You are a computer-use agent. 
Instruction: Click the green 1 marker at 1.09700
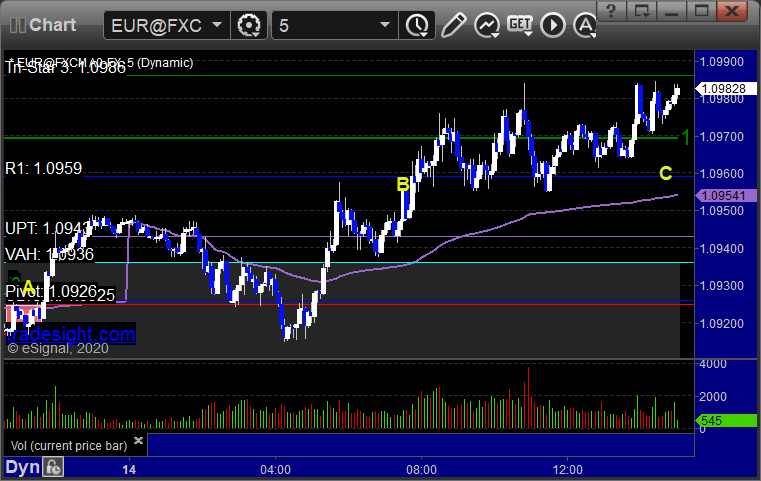pos(685,137)
